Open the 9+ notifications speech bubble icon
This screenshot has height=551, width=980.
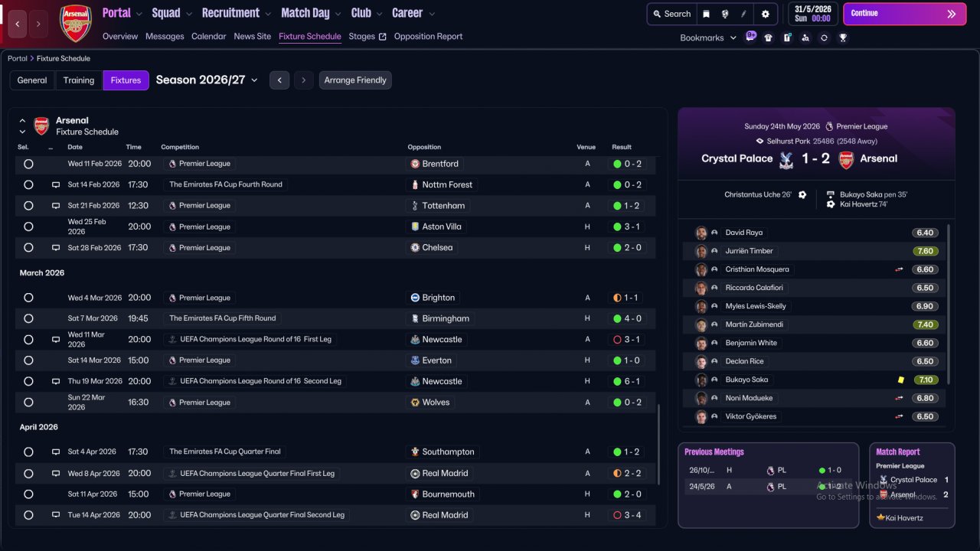point(751,36)
